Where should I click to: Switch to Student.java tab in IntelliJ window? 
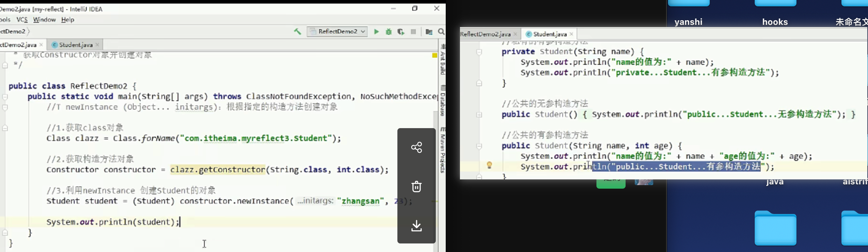point(75,45)
